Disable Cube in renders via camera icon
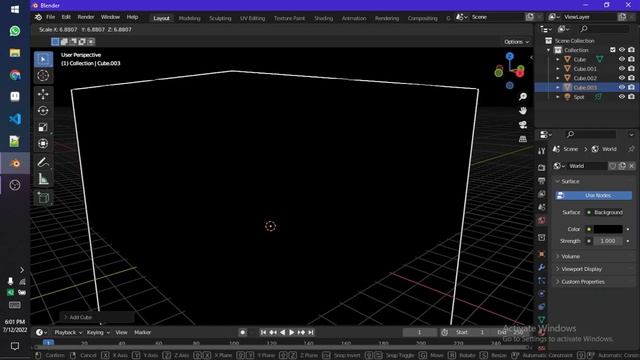Viewport: 640px width, 360px height. [631, 59]
